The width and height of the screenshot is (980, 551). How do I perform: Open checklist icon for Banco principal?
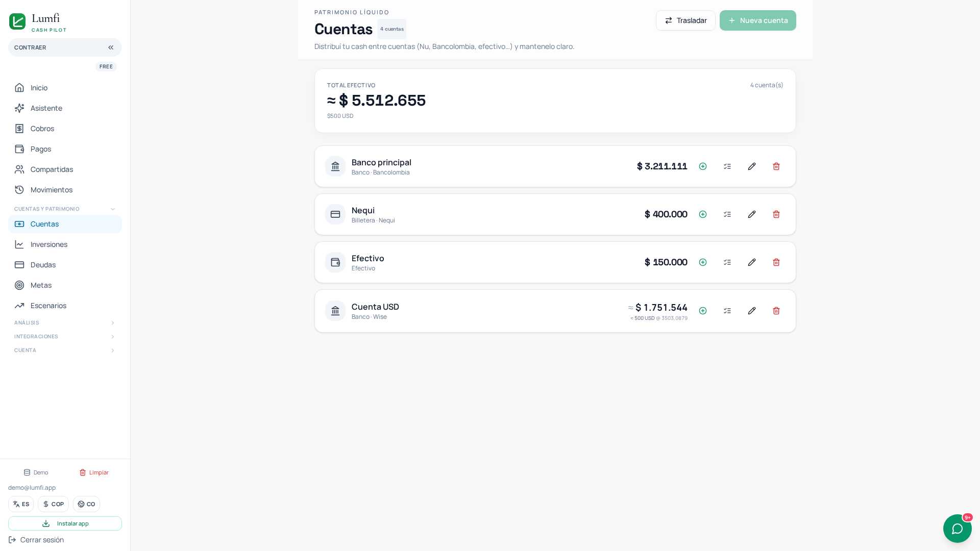pos(727,166)
